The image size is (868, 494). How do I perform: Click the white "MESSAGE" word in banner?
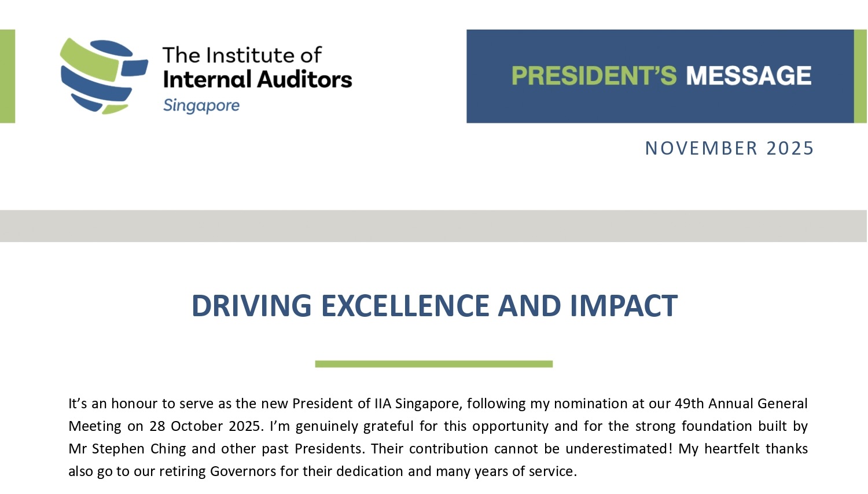click(748, 76)
